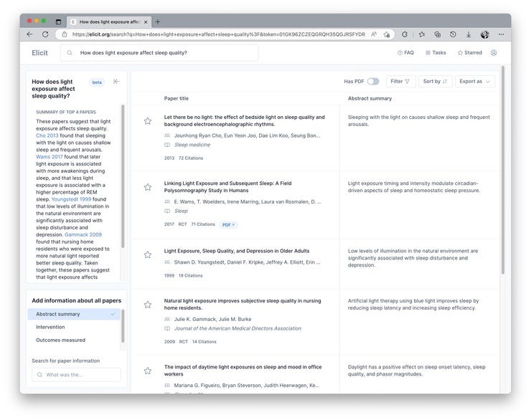The width and height of the screenshot is (531, 420).
Task: Click the main results page scrollbar
Action: 502,170
